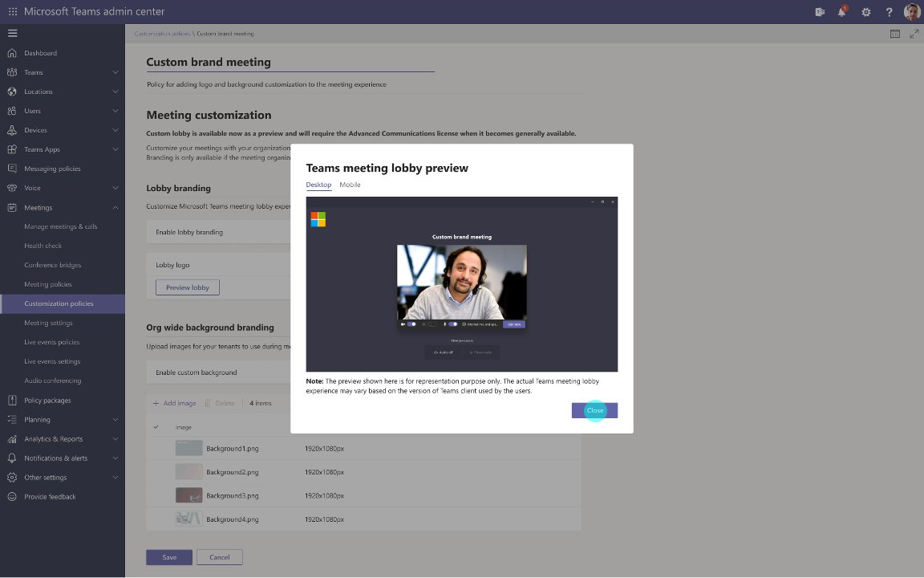Expand the Other settings chevron
This screenshot has height=578, width=924.
(115, 478)
